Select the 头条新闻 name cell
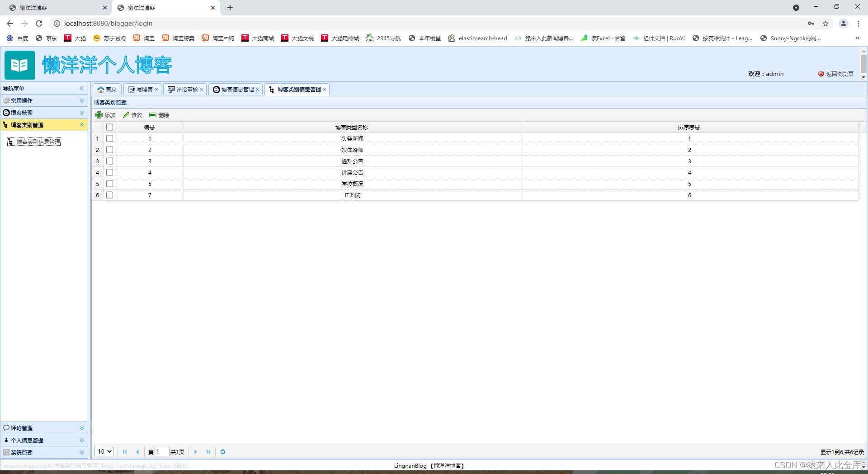Screen dimensions: 868x474 tap(352, 138)
